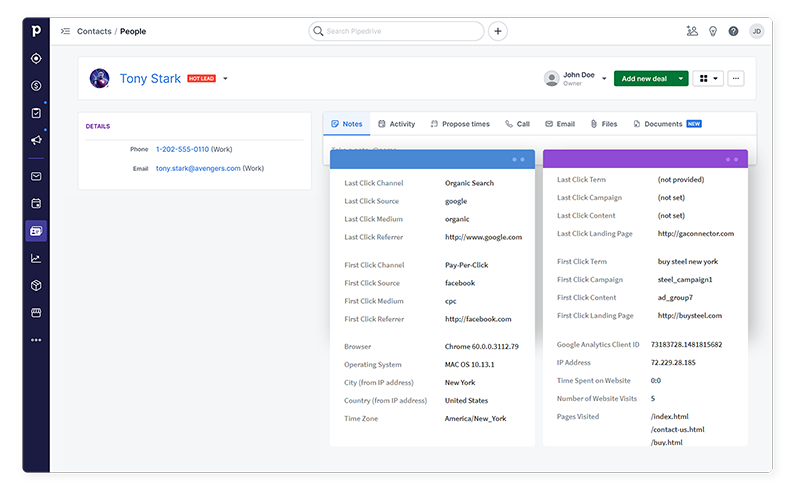Screen dimensions: 805x494
Task: Click the quick add plus button
Action: pos(497,31)
